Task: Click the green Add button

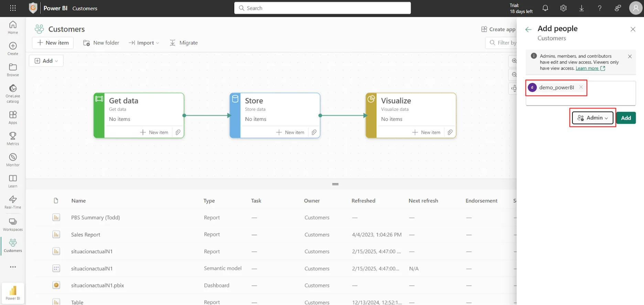Action: click(626, 118)
